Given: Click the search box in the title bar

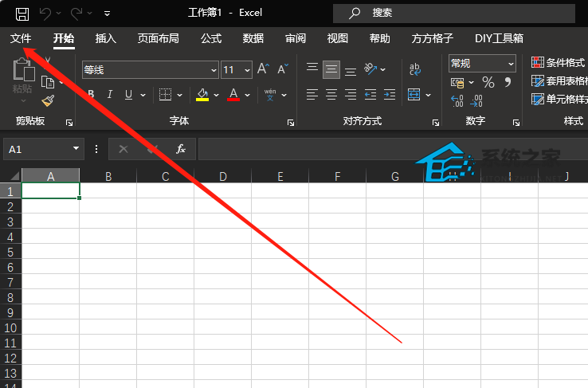Looking at the screenshot, I should click(x=454, y=13).
